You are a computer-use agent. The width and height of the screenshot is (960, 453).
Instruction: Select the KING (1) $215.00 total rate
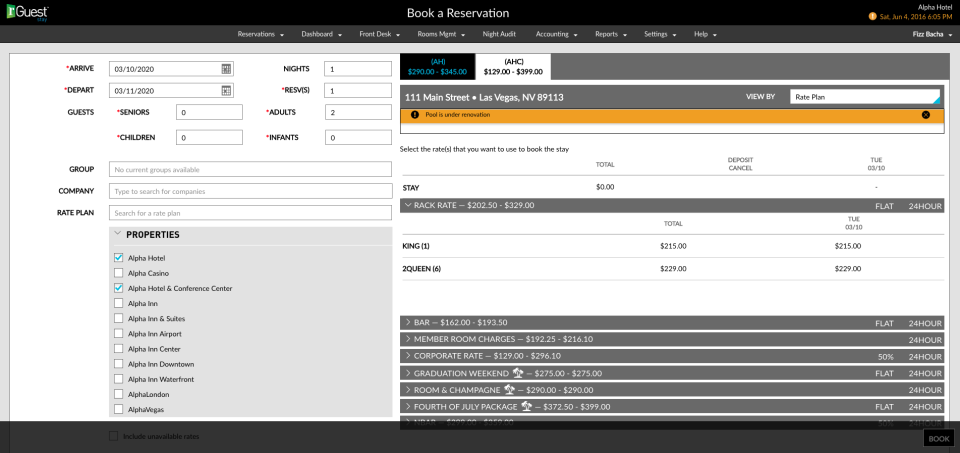tap(673, 246)
